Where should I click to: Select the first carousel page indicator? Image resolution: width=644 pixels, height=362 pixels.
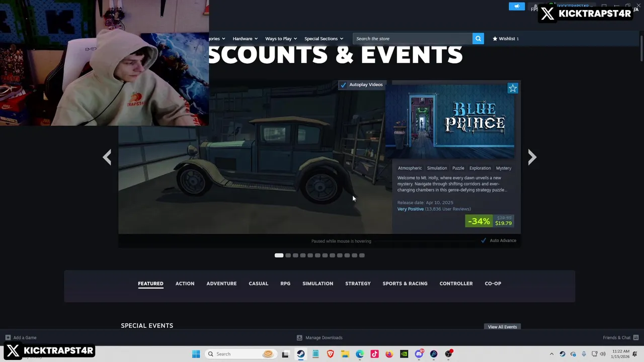(279, 255)
